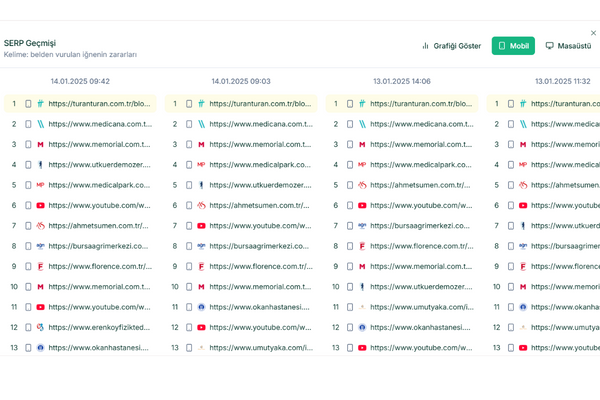Viewport: 600px width, 400px height.
Task: Switch to the Mobil view tab
Action: click(x=513, y=46)
